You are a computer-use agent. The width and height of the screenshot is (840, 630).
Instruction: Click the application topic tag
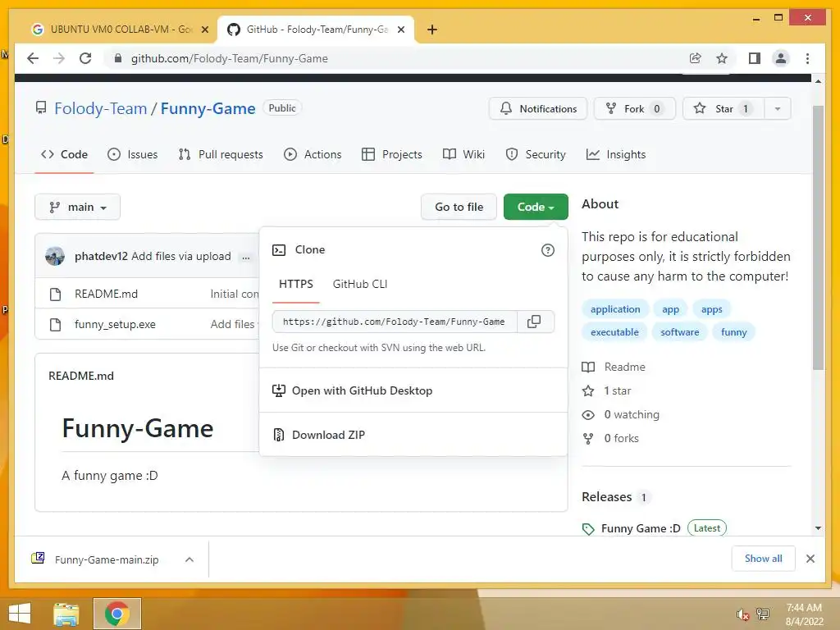[x=615, y=309]
